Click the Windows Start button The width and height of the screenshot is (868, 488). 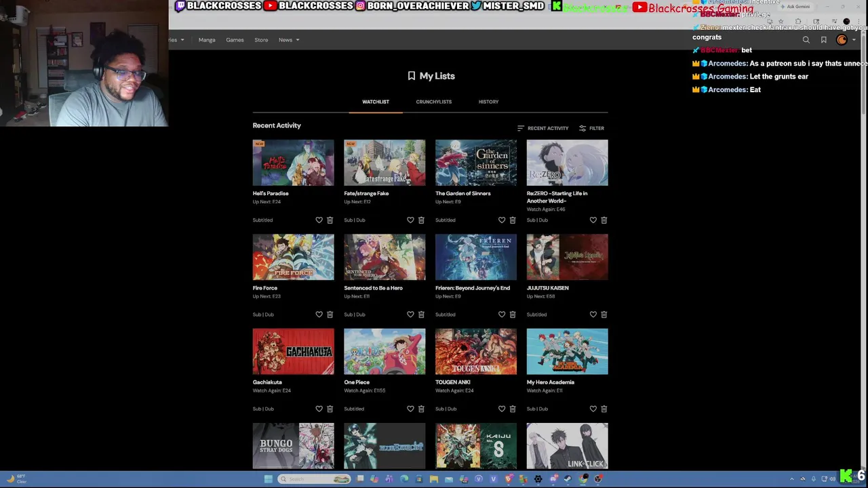(269, 479)
